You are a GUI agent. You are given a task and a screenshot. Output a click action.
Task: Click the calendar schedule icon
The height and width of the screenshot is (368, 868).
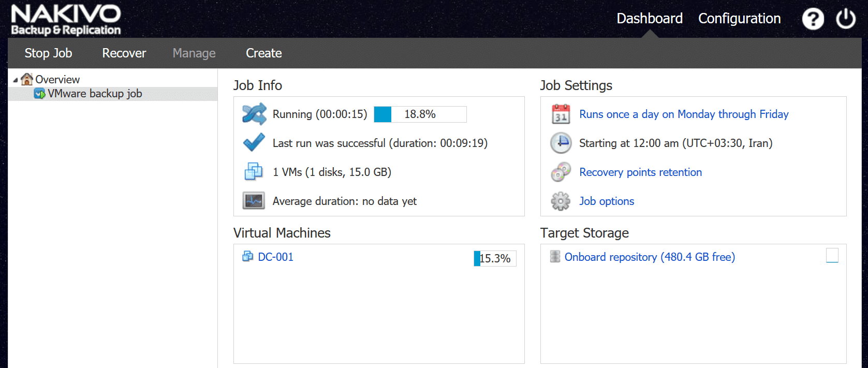(561, 114)
